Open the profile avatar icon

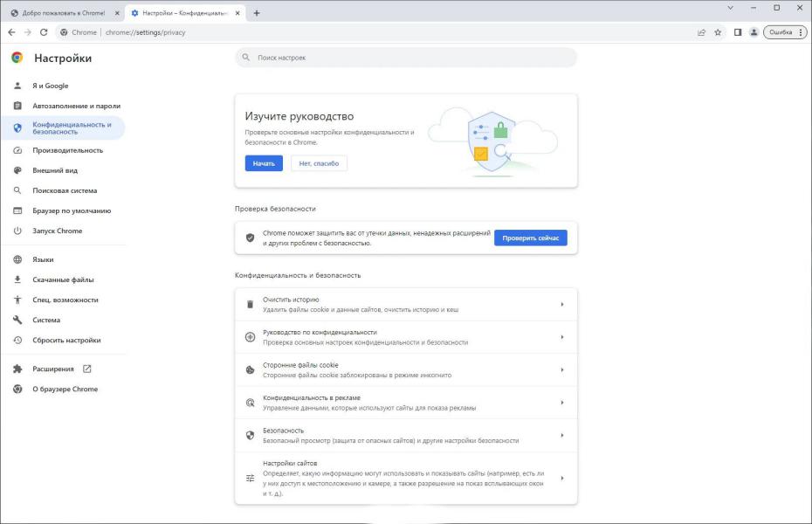click(754, 32)
